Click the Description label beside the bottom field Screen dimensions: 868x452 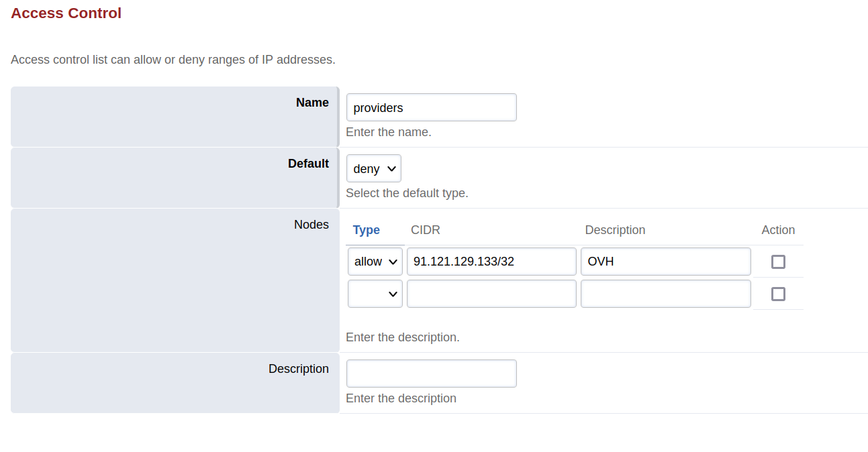(x=298, y=369)
